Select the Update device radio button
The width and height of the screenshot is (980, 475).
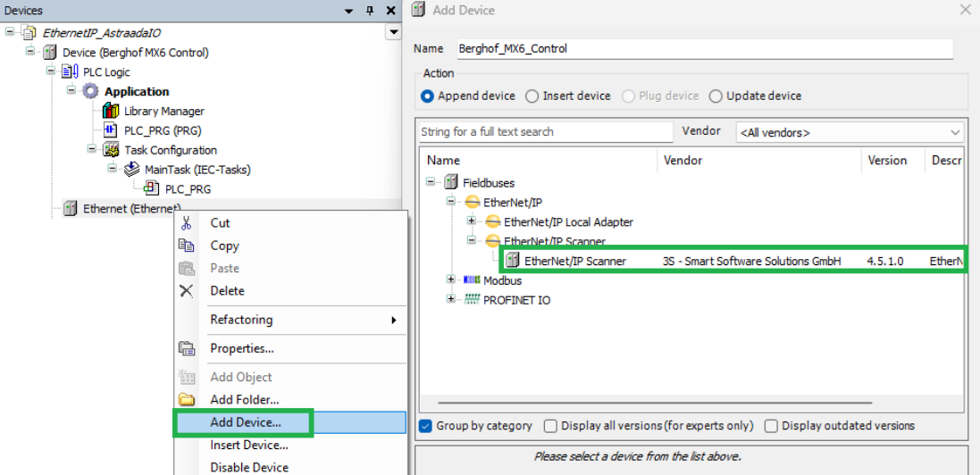(x=716, y=96)
